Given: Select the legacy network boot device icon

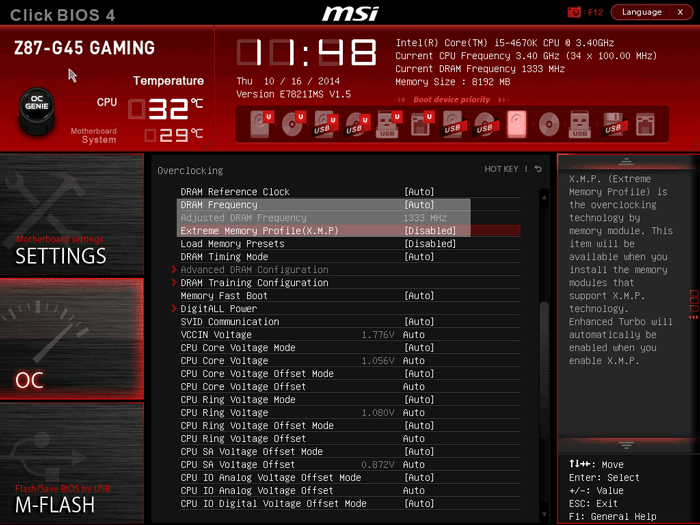Looking at the screenshot, I should tap(645, 124).
